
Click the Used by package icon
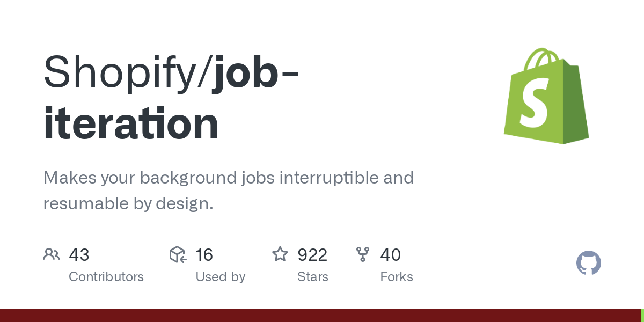click(x=178, y=254)
